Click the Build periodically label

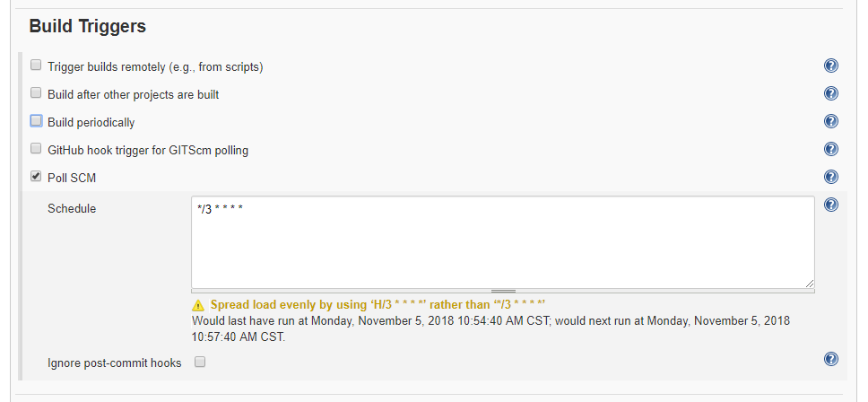(x=91, y=122)
